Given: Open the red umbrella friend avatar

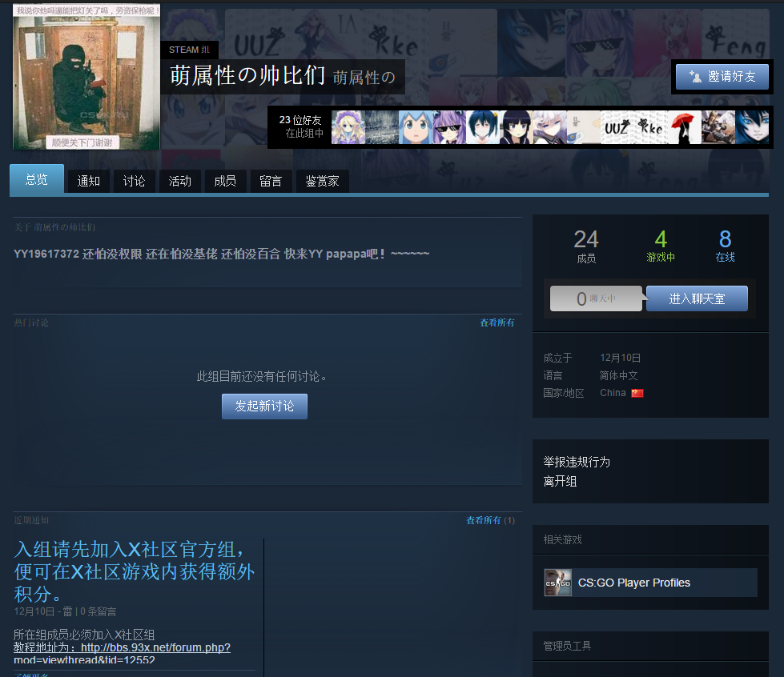Looking at the screenshot, I should click(x=683, y=126).
